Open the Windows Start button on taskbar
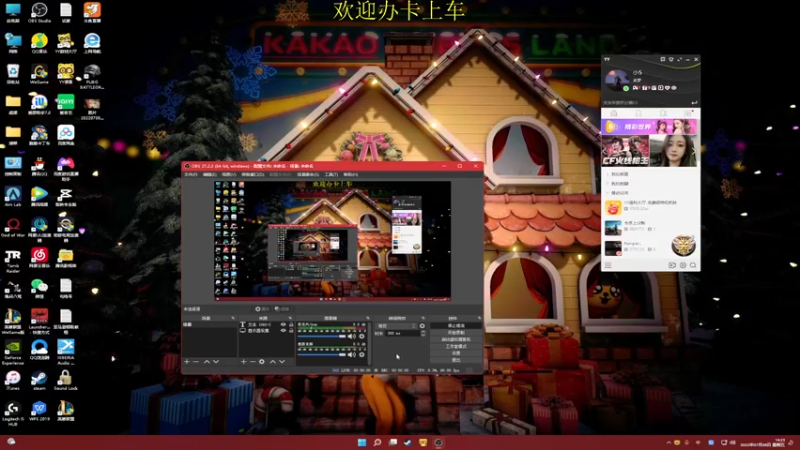Screen dimensions: 800x450 tap(362, 442)
